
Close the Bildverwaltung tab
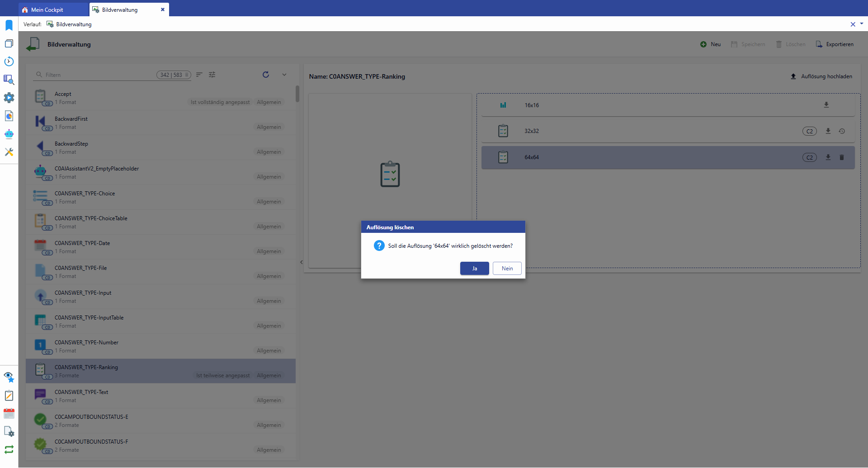coord(163,9)
